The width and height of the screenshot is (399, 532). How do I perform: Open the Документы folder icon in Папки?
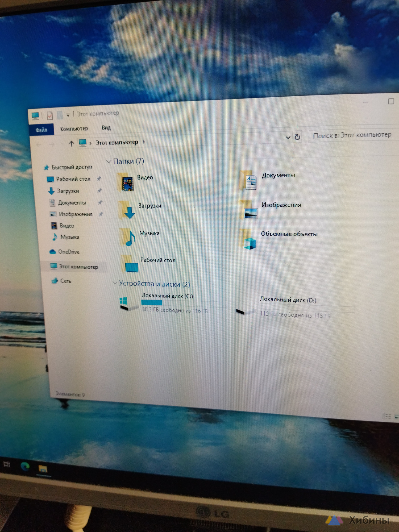click(x=248, y=181)
